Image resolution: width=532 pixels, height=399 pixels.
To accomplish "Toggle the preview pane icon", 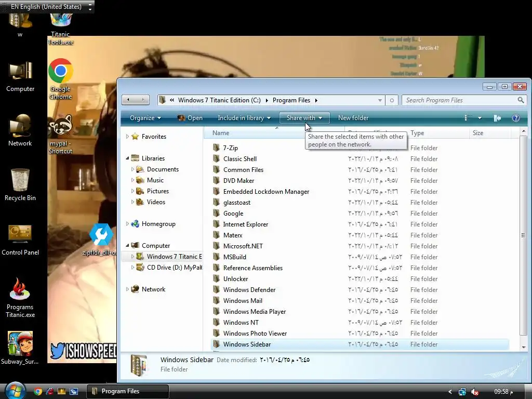I will tap(497, 118).
